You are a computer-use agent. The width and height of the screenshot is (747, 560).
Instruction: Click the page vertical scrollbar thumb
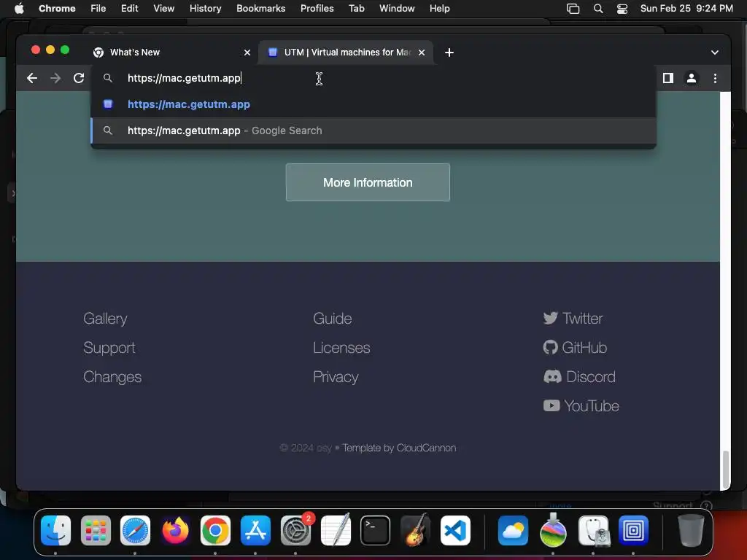(x=725, y=470)
